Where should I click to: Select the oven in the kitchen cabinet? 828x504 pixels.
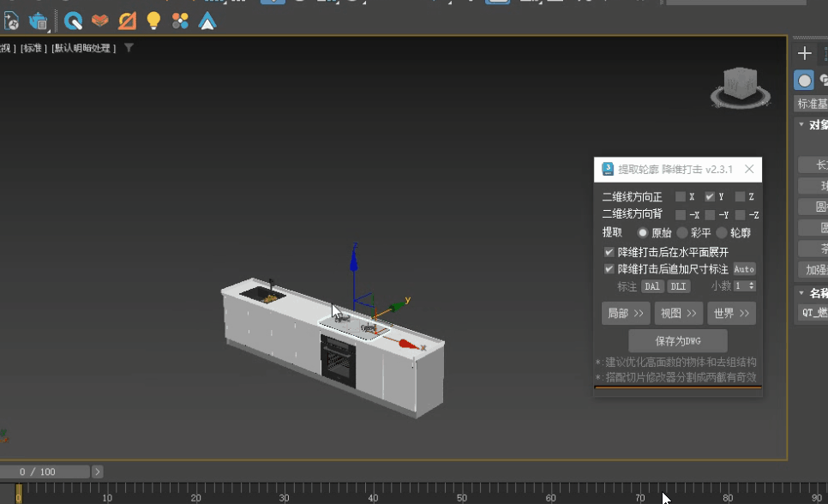338,361
